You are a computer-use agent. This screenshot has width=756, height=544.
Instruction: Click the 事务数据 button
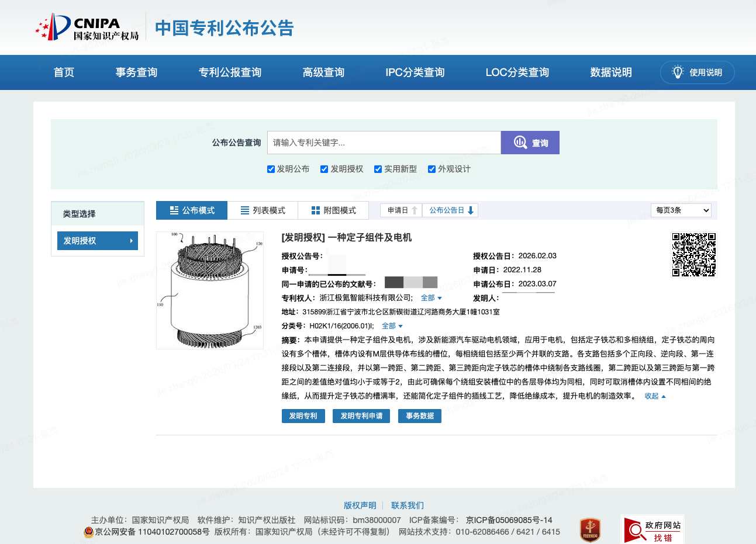point(419,415)
